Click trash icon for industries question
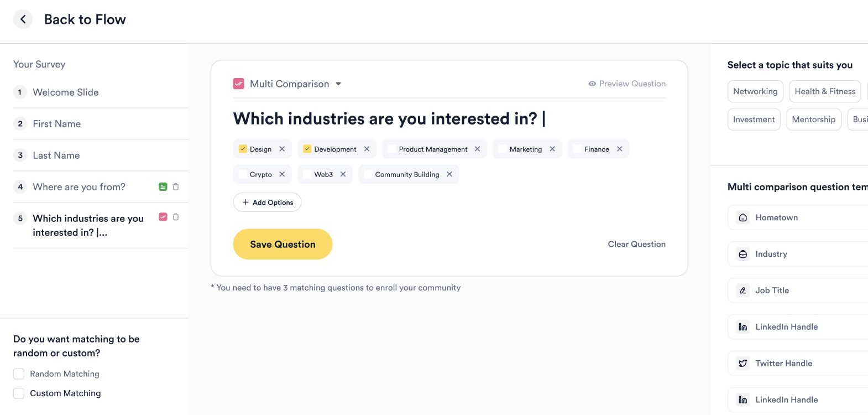 [176, 217]
